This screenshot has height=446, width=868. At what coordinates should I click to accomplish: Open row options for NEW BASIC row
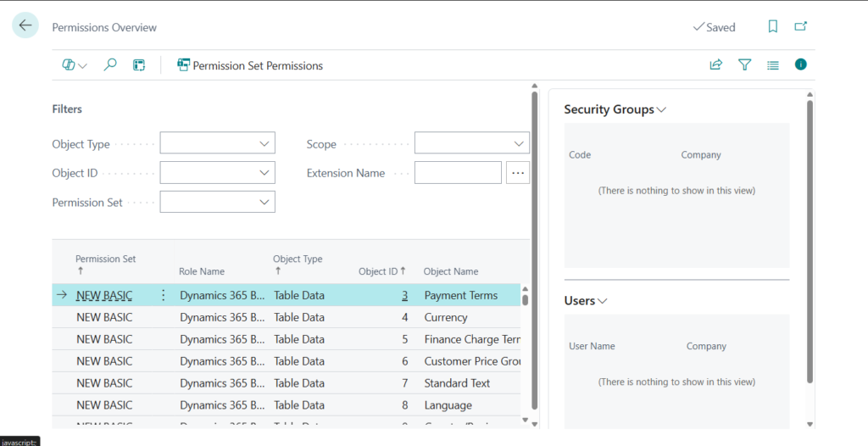164,295
